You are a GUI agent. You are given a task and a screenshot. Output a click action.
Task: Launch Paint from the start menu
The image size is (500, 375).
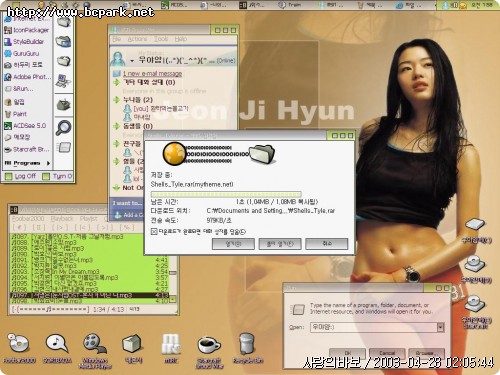coord(16,114)
